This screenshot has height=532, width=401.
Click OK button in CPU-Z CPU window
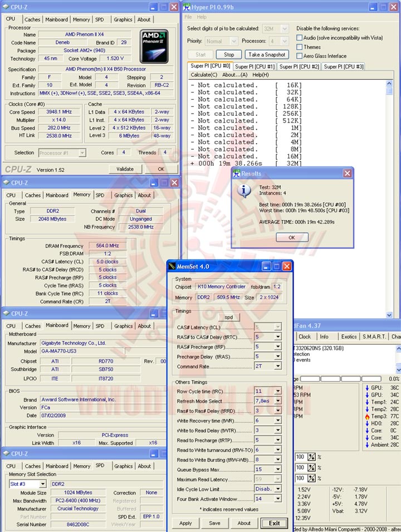click(x=161, y=169)
